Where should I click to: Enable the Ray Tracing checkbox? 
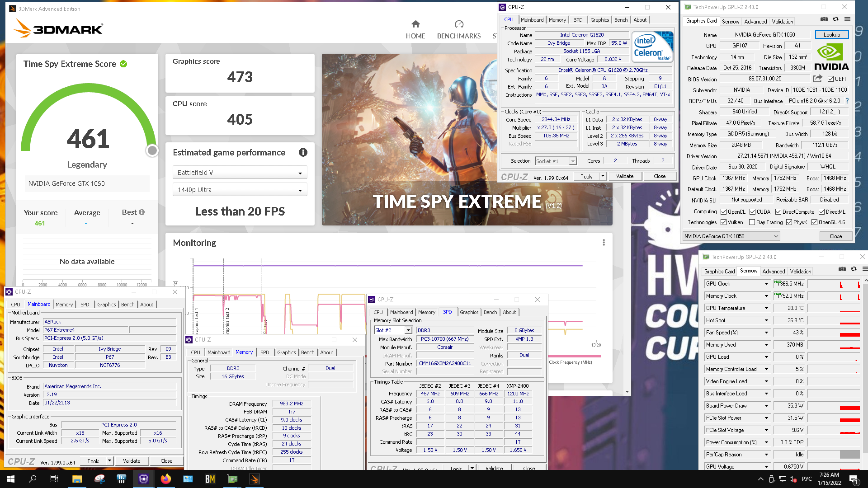pos(752,222)
